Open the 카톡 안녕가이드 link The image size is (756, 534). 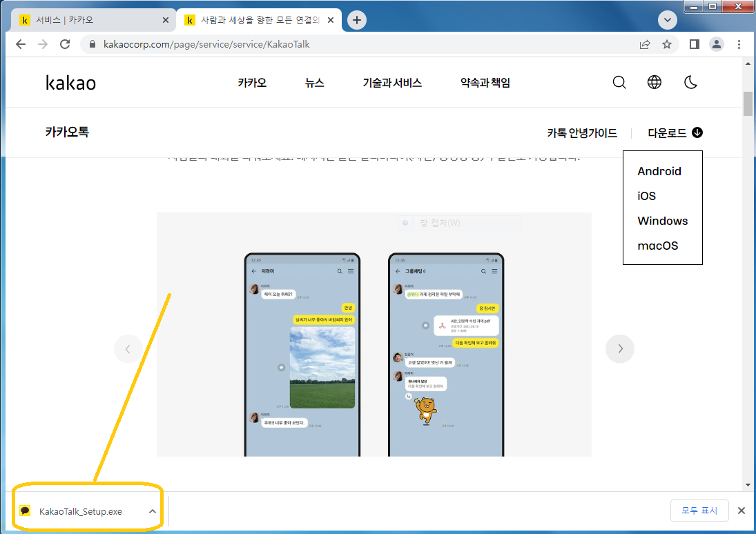[x=582, y=133]
